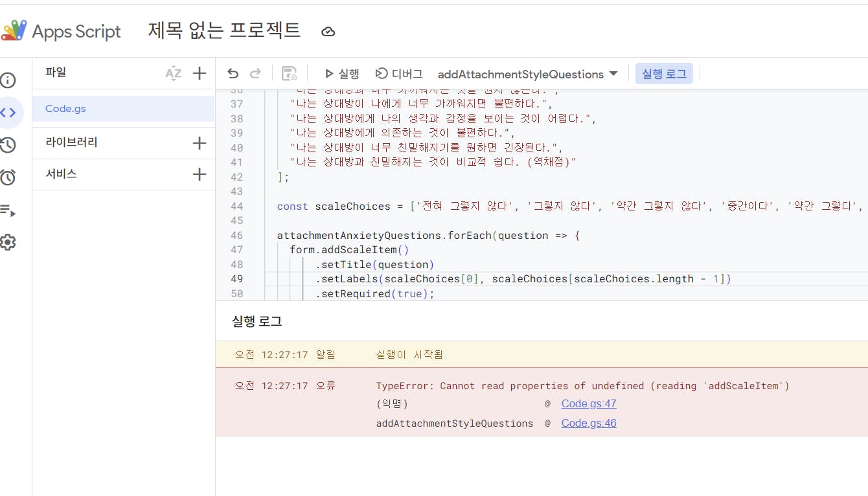Redo the last edit
The width and height of the screenshot is (868, 496).
coord(255,74)
